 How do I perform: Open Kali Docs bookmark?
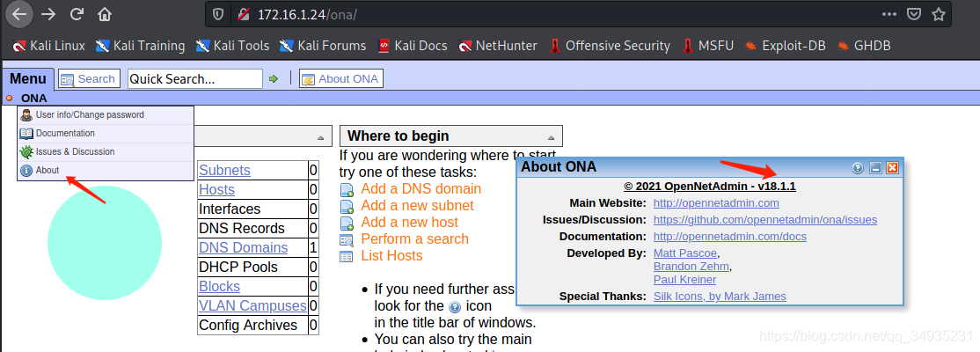pyautogui.click(x=413, y=46)
